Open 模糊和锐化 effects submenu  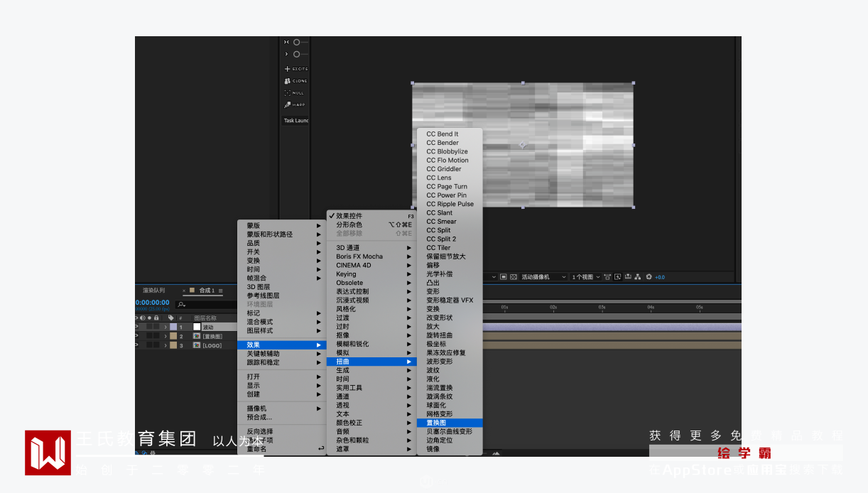click(371, 344)
